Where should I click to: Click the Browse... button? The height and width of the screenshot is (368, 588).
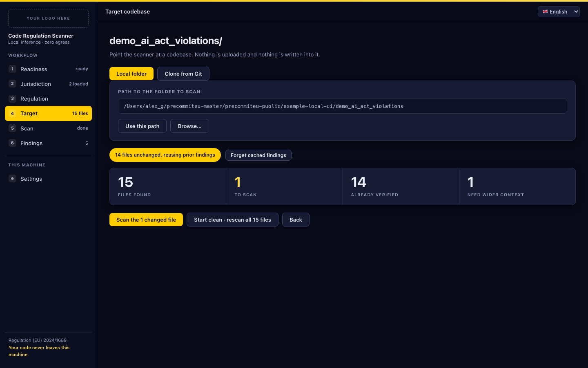tap(189, 126)
